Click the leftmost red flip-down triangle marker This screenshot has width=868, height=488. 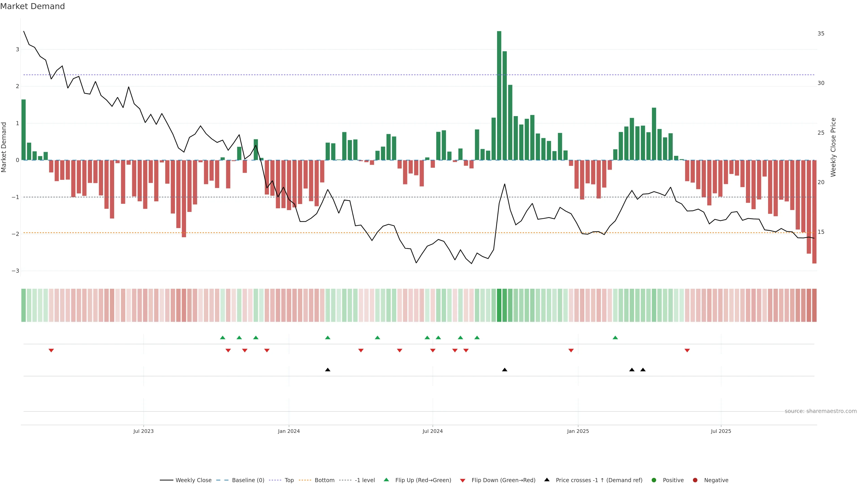click(51, 351)
